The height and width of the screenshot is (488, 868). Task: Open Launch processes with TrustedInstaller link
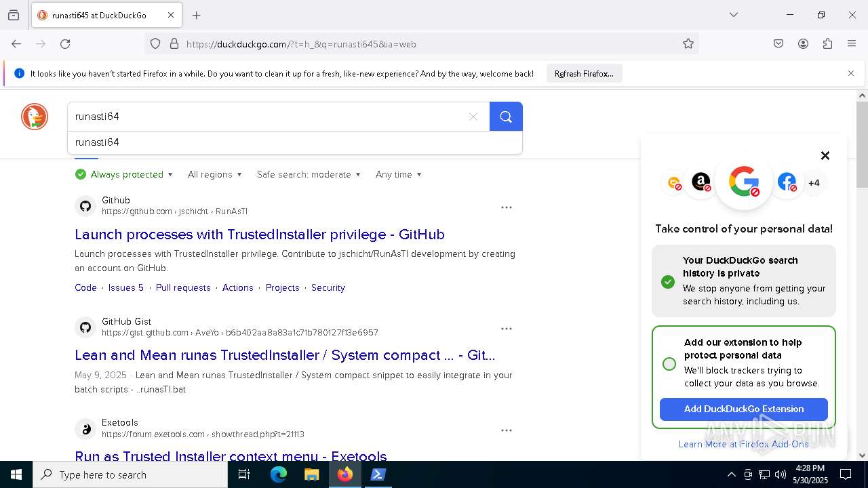tap(260, 235)
